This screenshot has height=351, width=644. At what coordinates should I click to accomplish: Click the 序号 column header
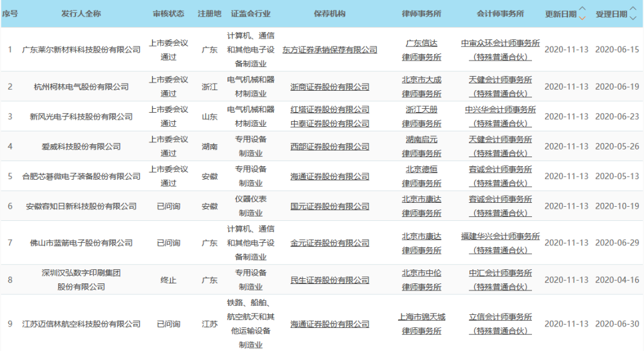[x=10, y=14]
